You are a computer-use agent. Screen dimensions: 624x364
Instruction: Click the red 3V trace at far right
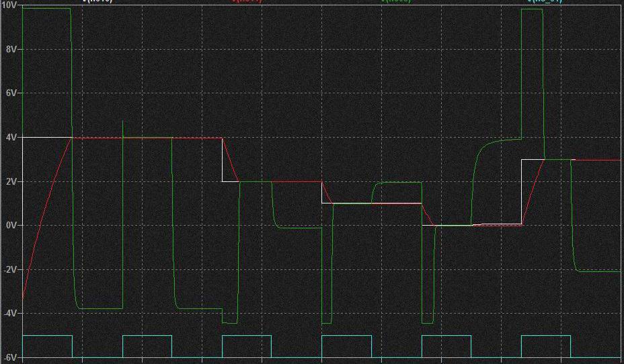pyautogui.click(x=598, y=160)
